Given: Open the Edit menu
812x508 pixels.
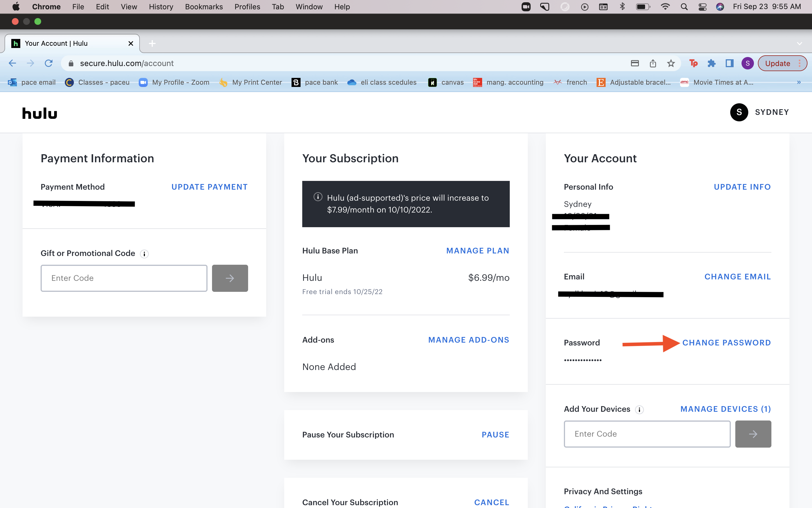Looking at the screenshot, I should tap(102, 7).
